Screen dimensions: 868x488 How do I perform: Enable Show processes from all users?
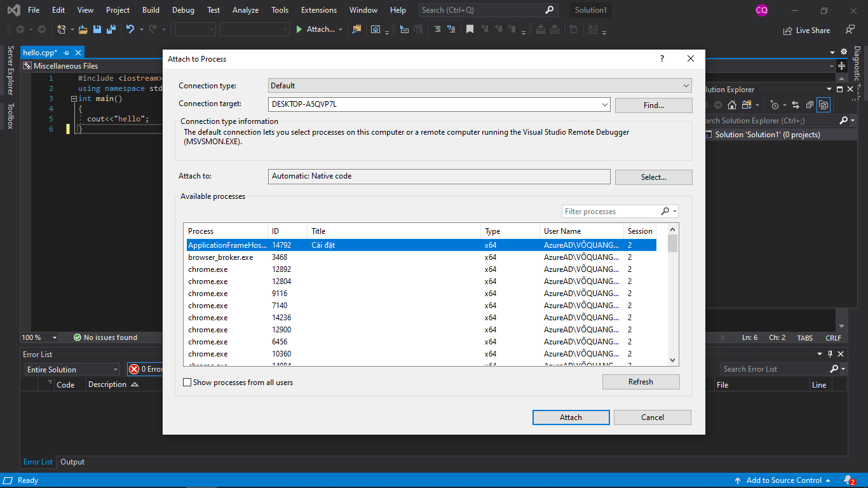pyautogui.click(x=187, y=383)
